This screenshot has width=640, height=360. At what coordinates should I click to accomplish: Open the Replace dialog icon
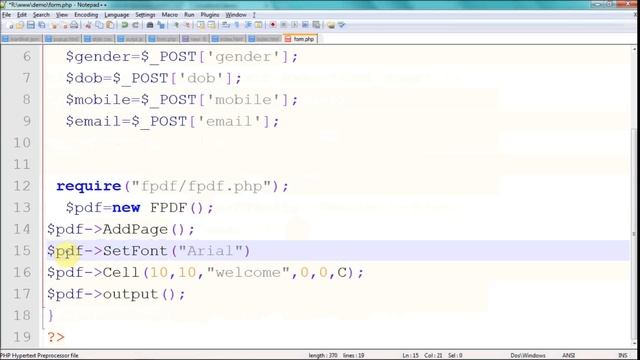161,25
